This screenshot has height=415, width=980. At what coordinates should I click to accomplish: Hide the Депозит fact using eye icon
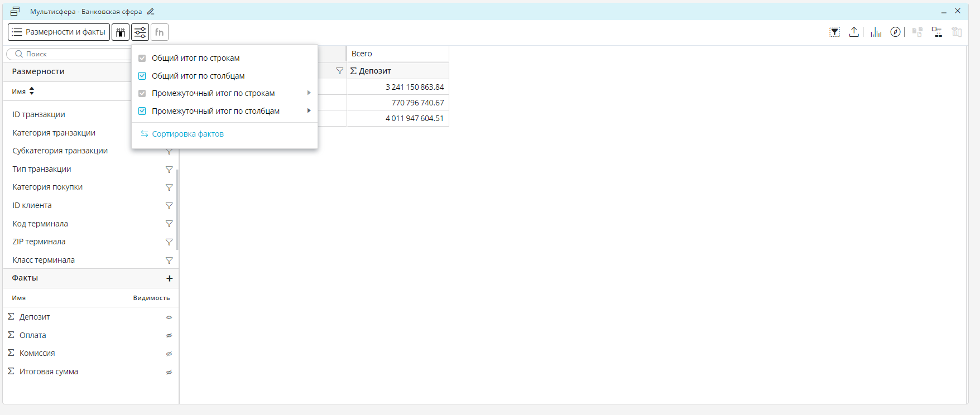pos(169,317)
